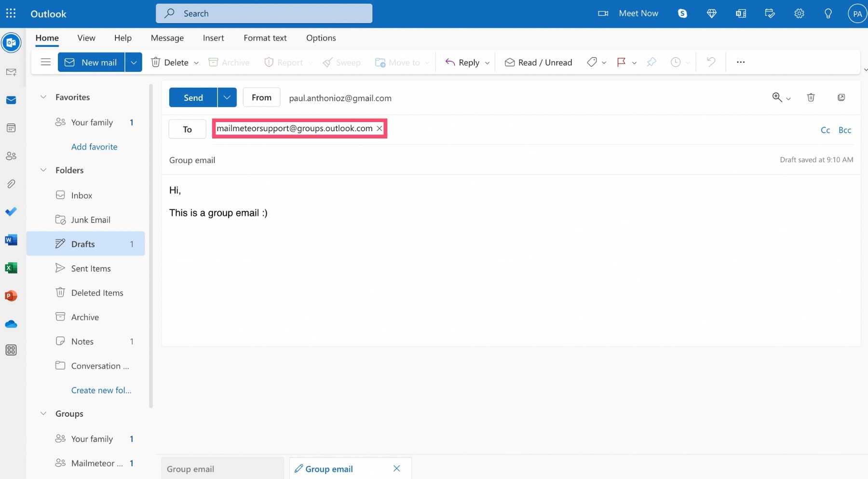Viewport: 868px width, 479px height.
Task: Switch to the Format text tab
Action: click(265, 38)
